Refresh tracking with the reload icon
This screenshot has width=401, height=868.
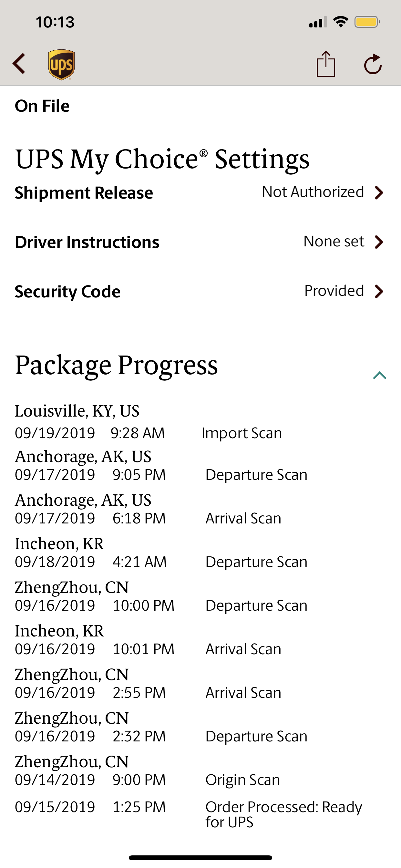point(373,64)
